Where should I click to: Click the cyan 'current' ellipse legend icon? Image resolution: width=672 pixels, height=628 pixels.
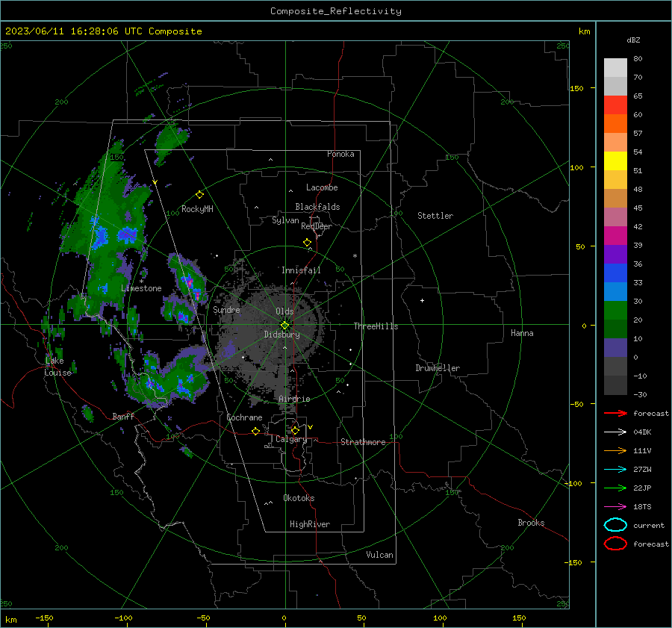615,525
